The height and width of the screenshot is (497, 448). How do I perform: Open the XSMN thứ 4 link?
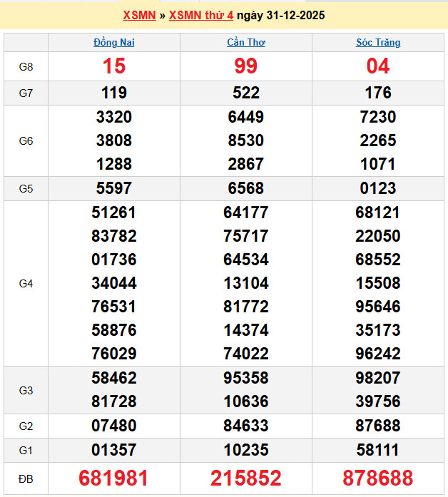[x=200, y=15]
